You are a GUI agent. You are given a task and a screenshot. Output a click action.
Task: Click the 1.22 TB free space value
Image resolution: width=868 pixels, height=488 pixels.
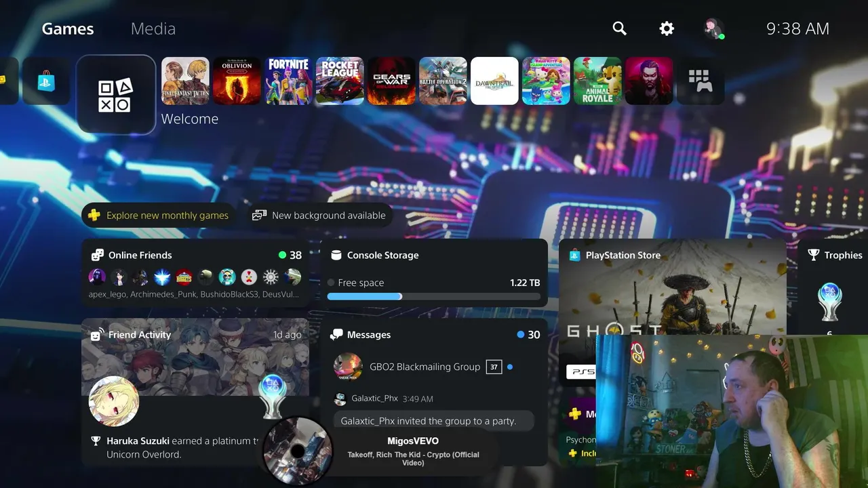point(525,283)
